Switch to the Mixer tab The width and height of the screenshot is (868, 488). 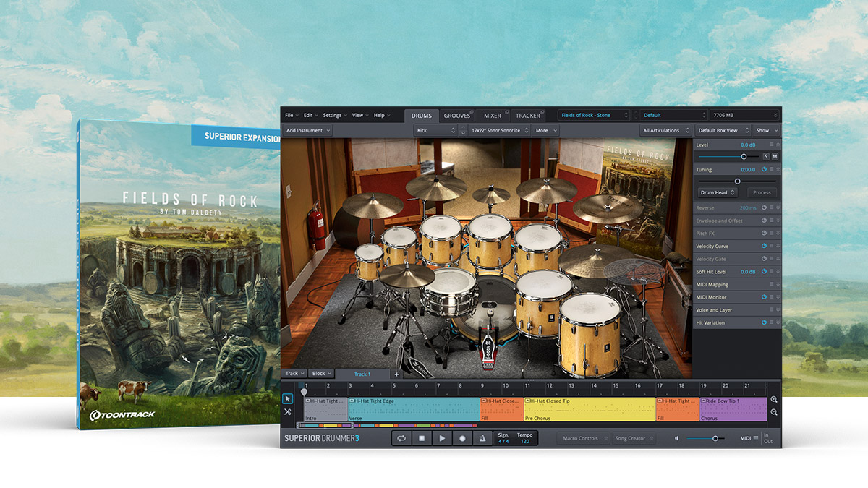point(492,116)
